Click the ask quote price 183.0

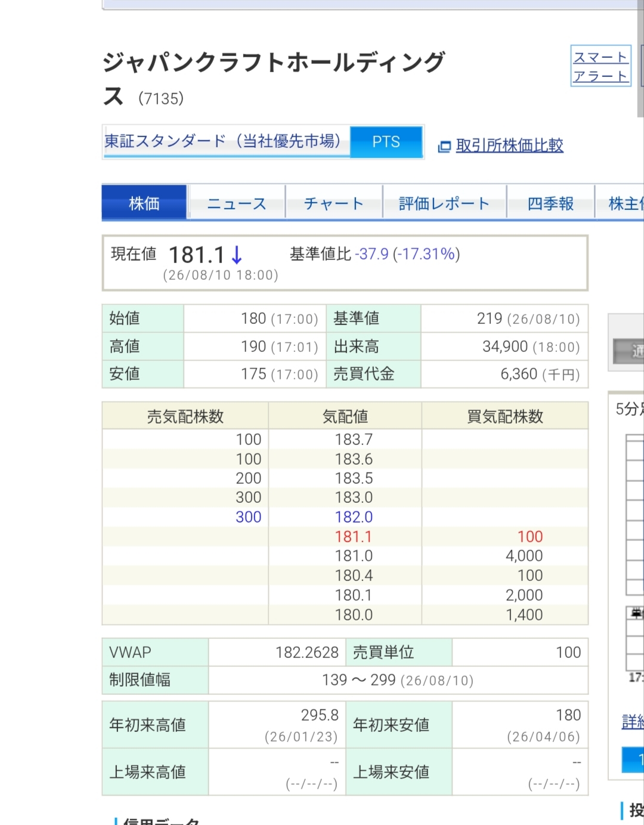click(x=354, y=498)
